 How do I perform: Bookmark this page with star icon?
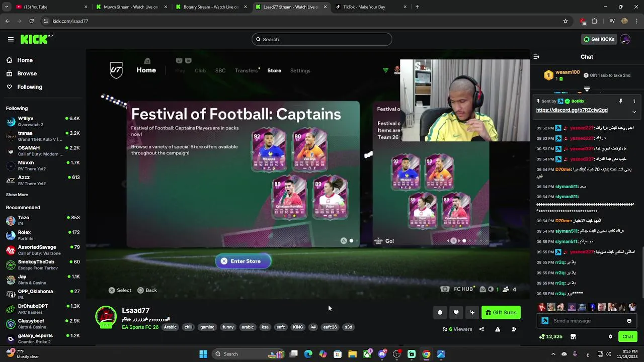point(566,21)
